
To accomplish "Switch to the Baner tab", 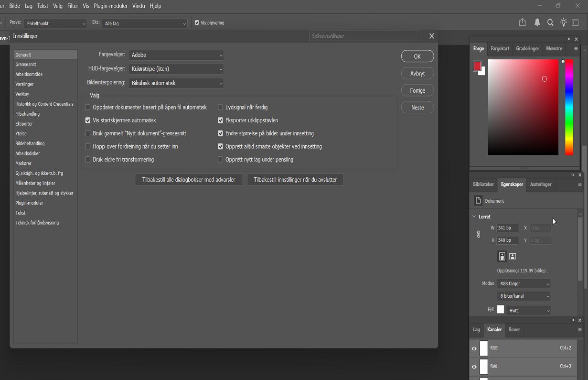I will [514, 330].
